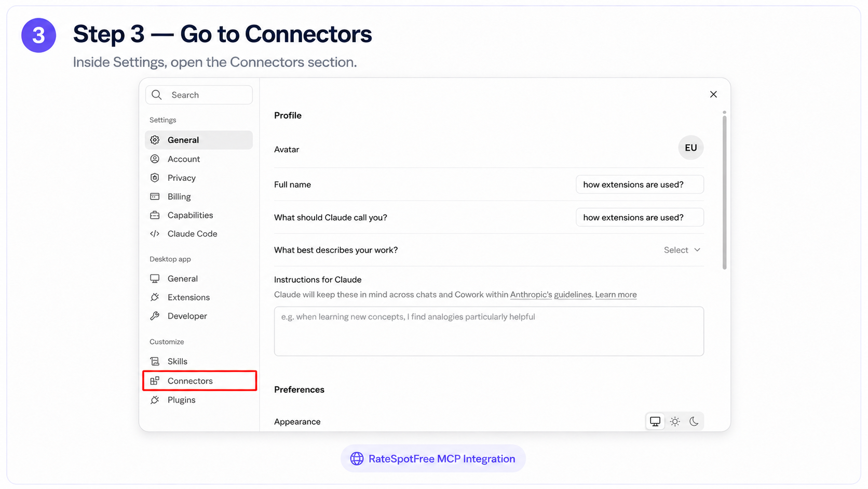The width and height of the screenshot is (868, 489).
Task: Open the work description Select dropdown
Action: (x=682, y=250)
